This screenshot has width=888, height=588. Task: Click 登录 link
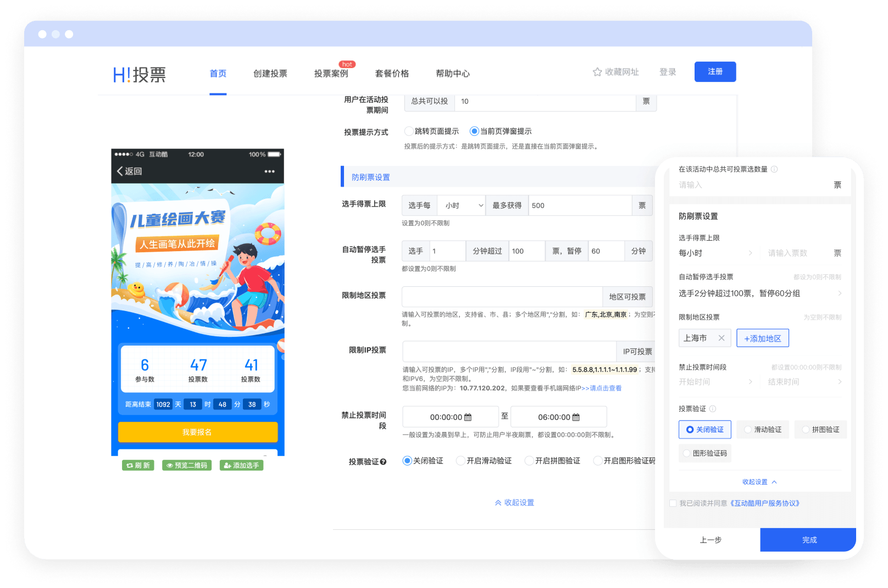click(668, 72)
